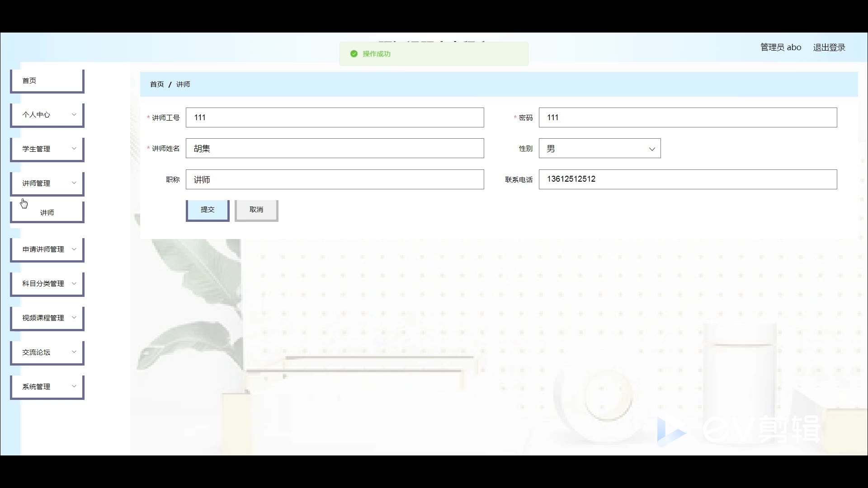The width and height of the screenshot is (868, 488).
Task: Select the 讲师 submenu item
Action: tap(47, 212)
